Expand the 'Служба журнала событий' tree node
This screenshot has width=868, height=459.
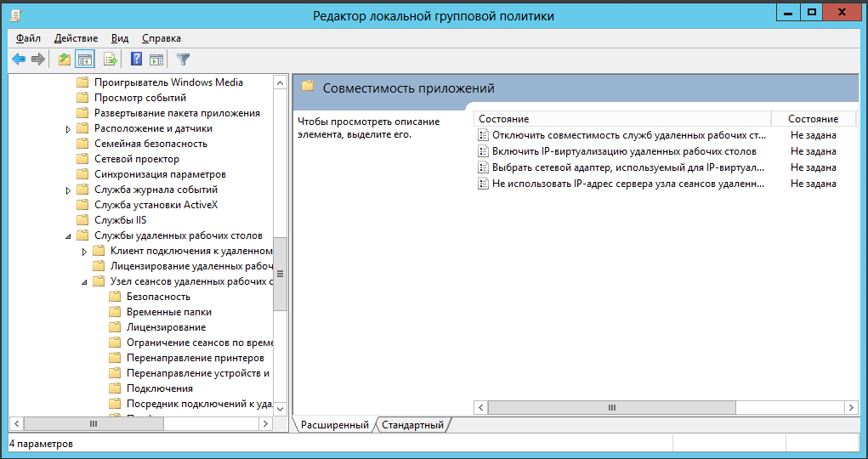68,190
